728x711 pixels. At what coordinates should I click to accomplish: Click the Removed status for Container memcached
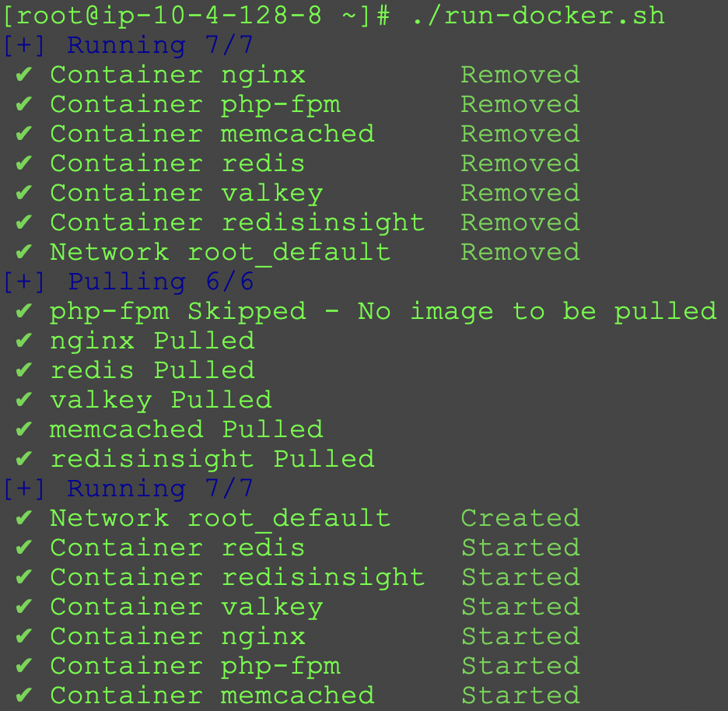[520, 134]
